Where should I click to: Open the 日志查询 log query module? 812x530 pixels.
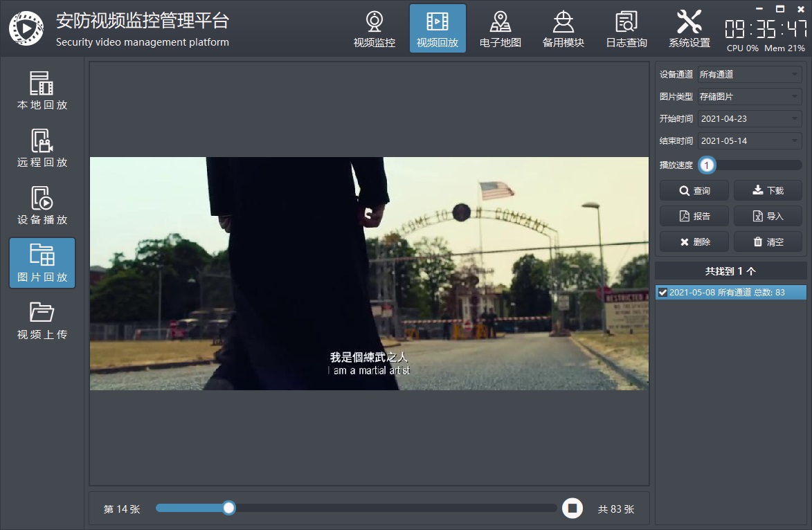626,30
